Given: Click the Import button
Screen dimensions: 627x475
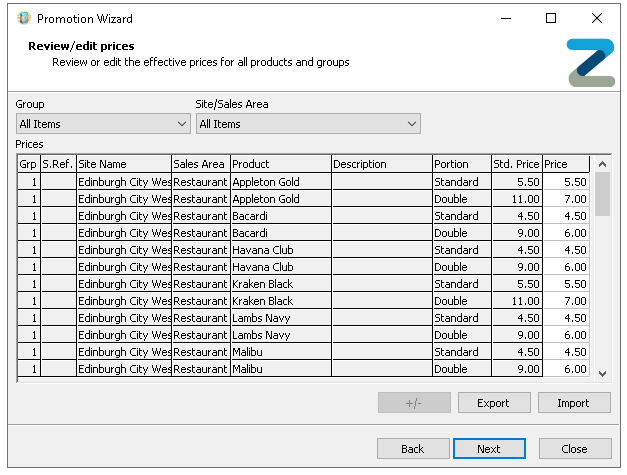Looking at the screenshot, I should pyautogui.click(x=575, y=403).
